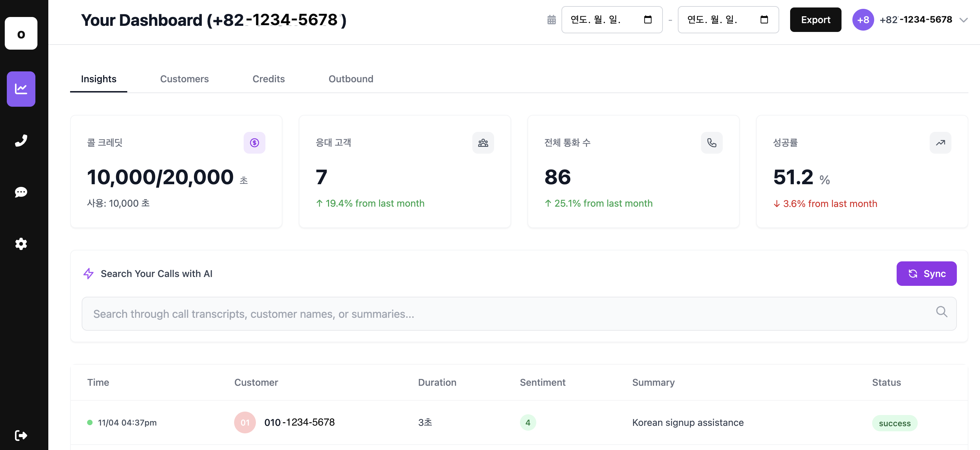Open the 010-1234-5678 call row

click(299, 422)
